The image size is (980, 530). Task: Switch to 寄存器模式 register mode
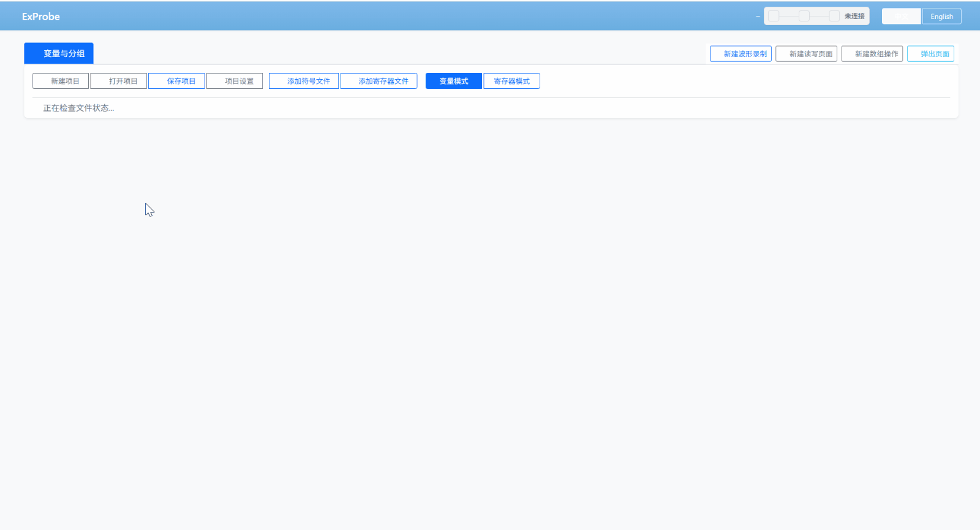[511, 81]
